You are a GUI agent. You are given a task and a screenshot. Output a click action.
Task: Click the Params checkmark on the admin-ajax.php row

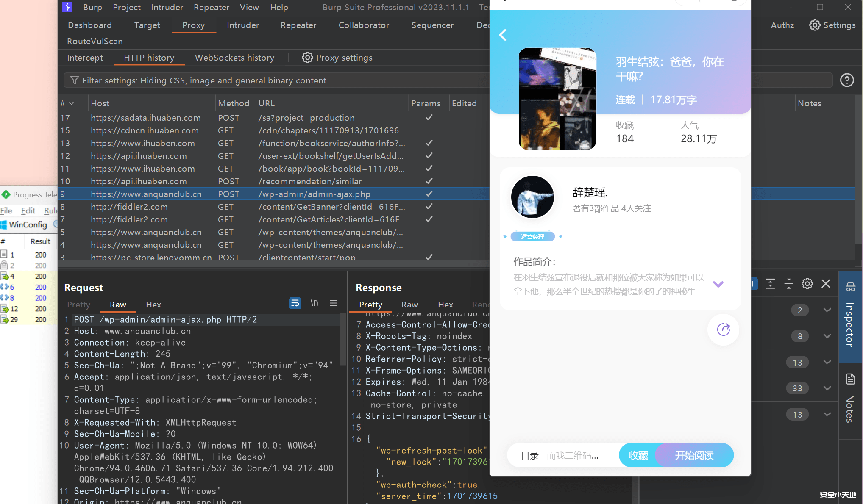click(x=429, y=194)
